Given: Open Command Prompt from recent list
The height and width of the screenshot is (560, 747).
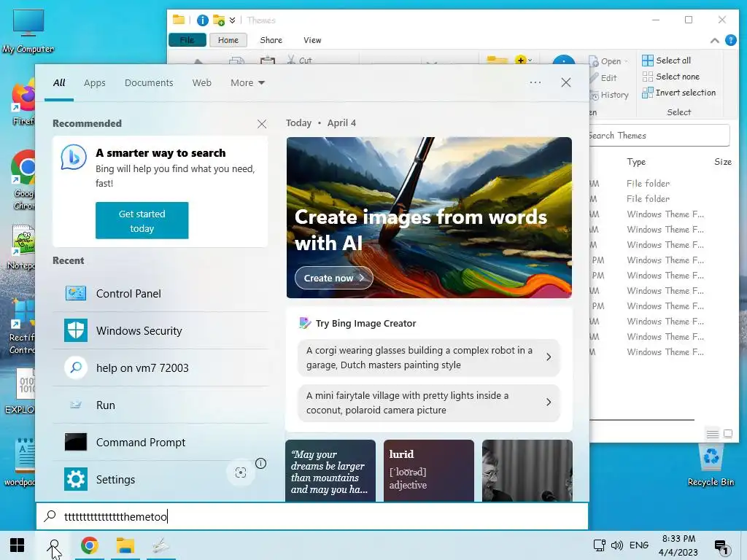Looking at the screenshot, I should point(160,442).
